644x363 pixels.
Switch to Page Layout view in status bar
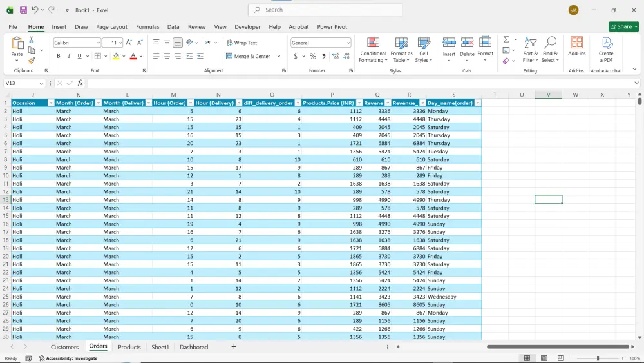pyautogui.click(x=544, y=358)
